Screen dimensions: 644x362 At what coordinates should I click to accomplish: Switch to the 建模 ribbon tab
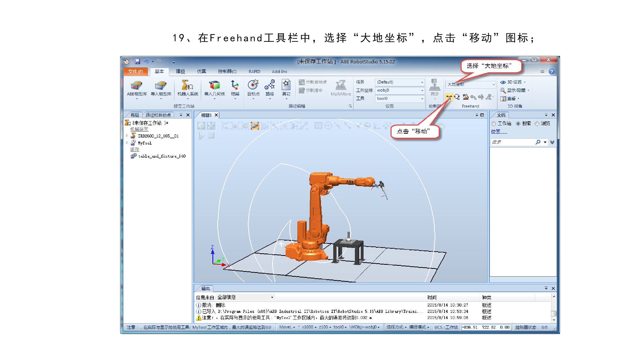click(x=180, y=72)
